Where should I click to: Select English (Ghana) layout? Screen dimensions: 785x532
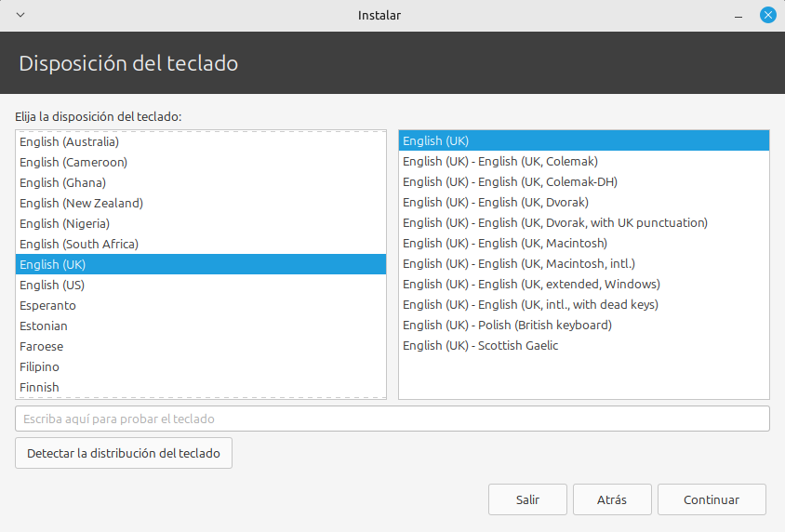point(201,182)
